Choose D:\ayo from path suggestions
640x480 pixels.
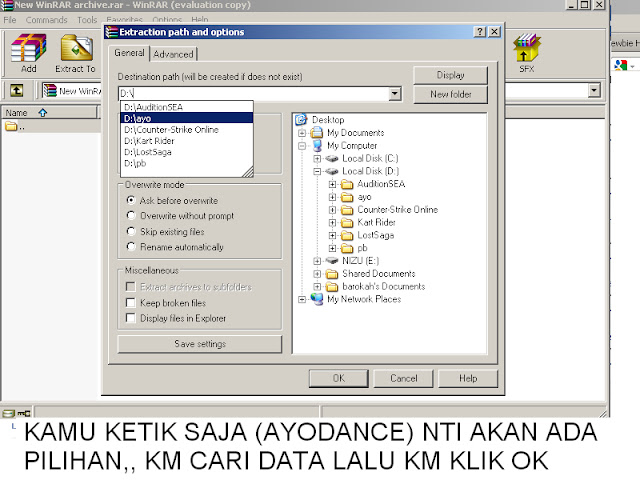click(187, 118)
